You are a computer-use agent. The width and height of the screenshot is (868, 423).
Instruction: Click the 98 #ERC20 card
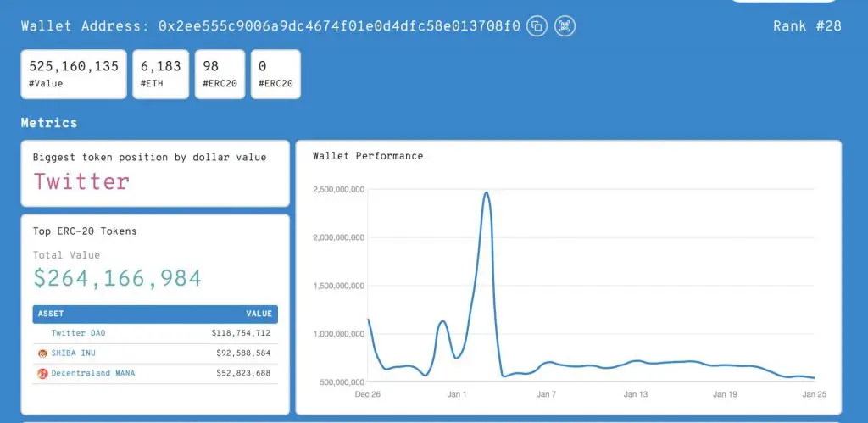coord(220,75)
